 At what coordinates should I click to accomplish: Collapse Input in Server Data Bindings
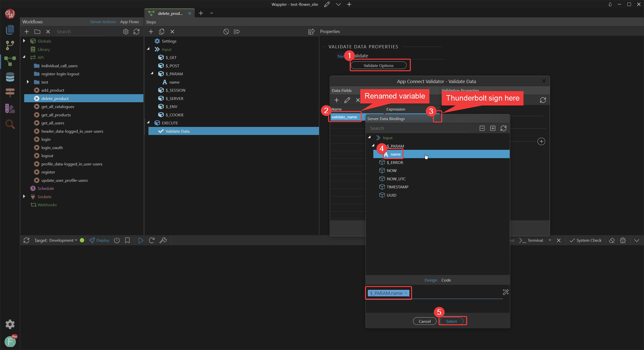click(370, 137)
